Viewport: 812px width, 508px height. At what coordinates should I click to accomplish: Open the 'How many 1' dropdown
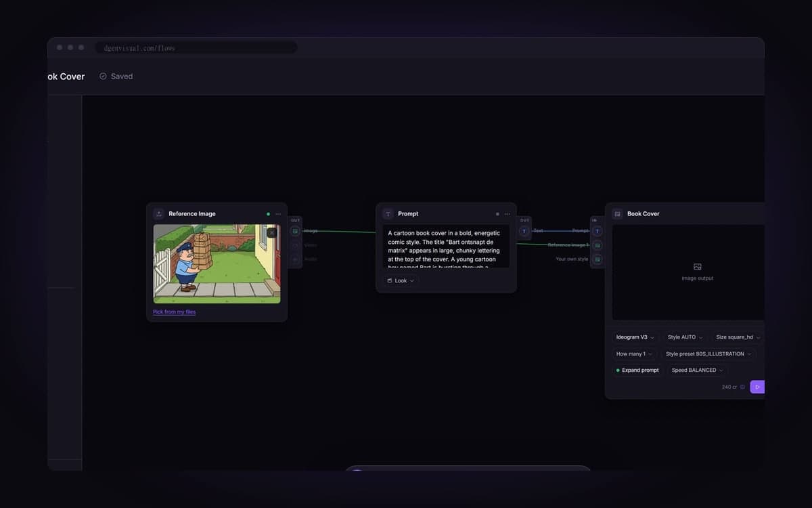[x=634, y=354]
